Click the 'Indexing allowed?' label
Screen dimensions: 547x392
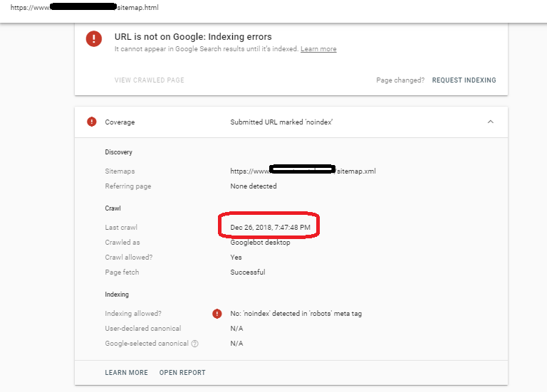click(x=133, y=314)
